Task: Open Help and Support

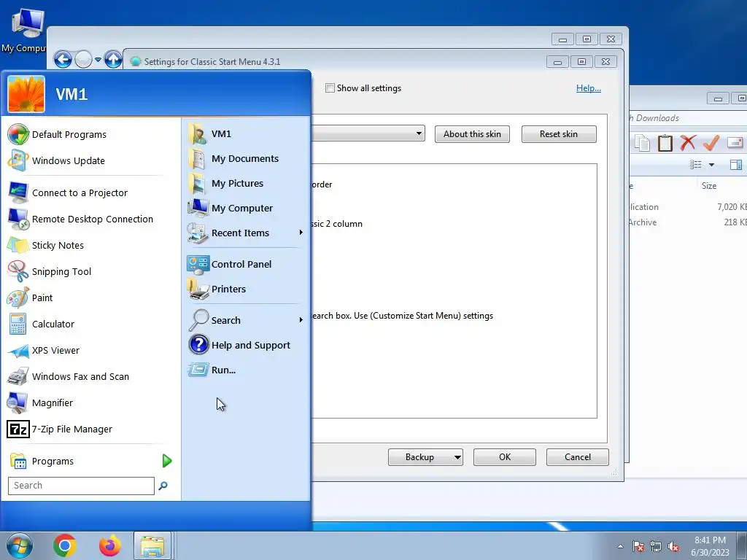Action: (x=239, y=345)
